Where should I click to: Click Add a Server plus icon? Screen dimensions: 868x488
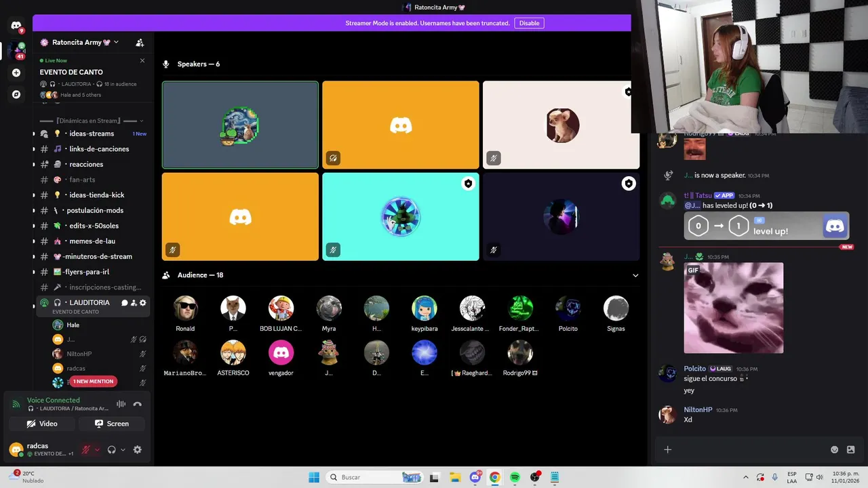tap(16, 73)
